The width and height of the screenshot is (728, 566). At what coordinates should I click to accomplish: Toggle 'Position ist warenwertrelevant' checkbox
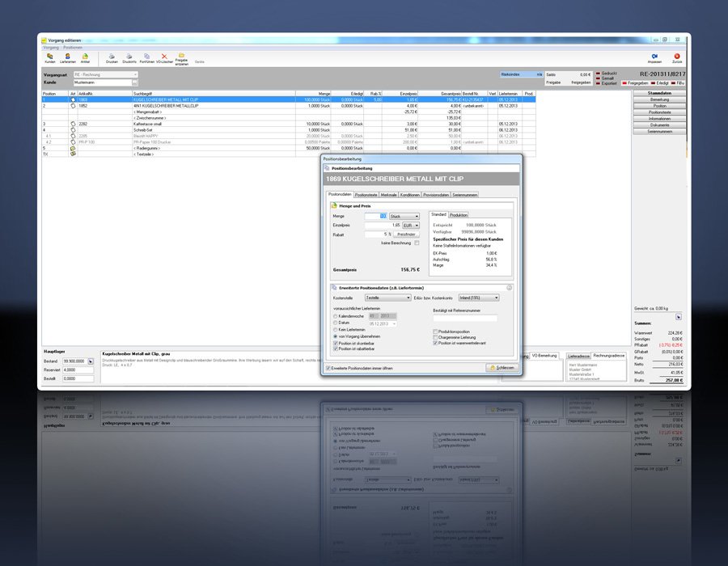coord(435,344)
